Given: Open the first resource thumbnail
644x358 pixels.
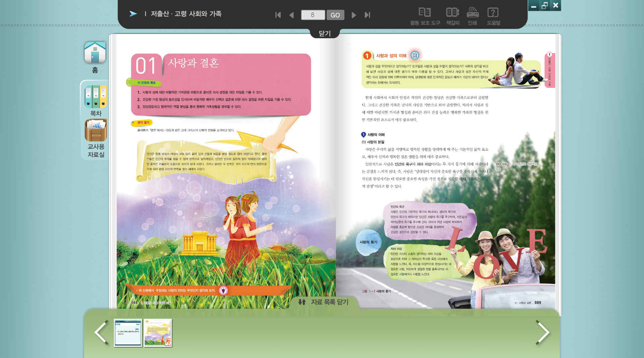Looking at the screenshot, I should point(128,333).
